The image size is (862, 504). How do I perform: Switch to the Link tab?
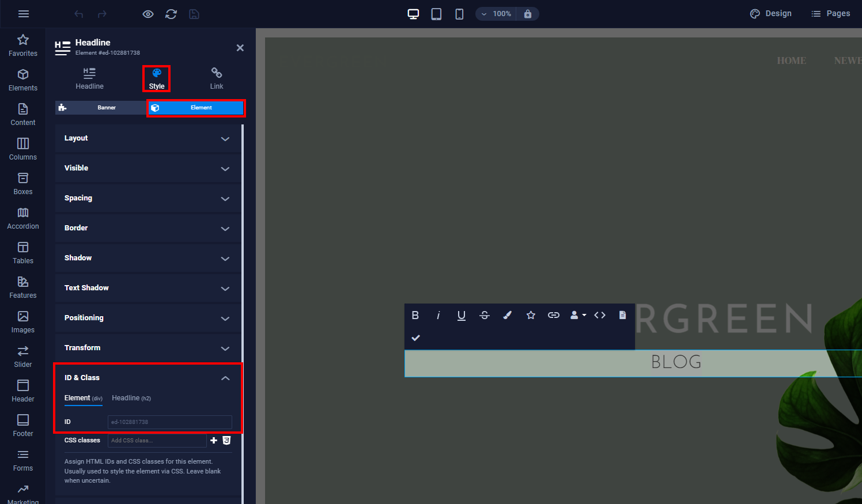(x=217, y=78)
